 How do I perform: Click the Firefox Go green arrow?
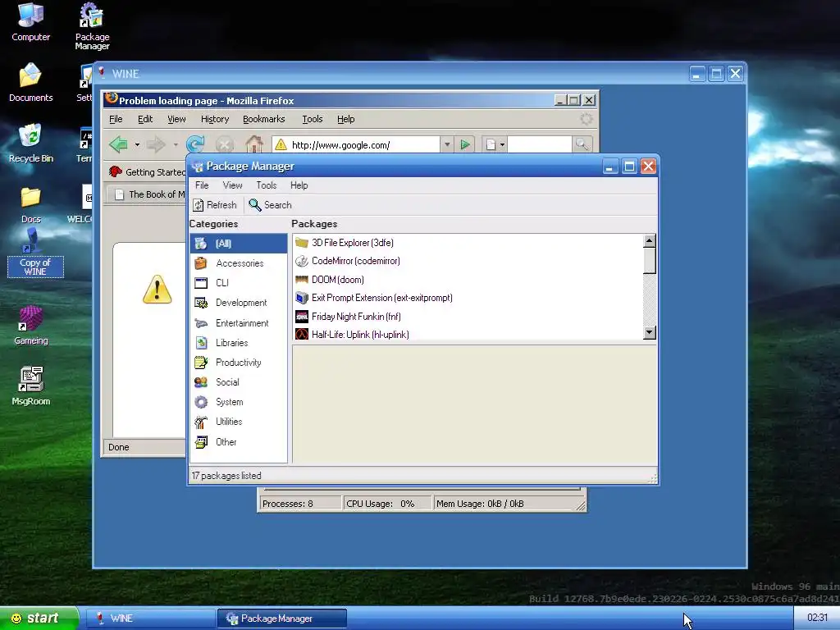[465, 144]
